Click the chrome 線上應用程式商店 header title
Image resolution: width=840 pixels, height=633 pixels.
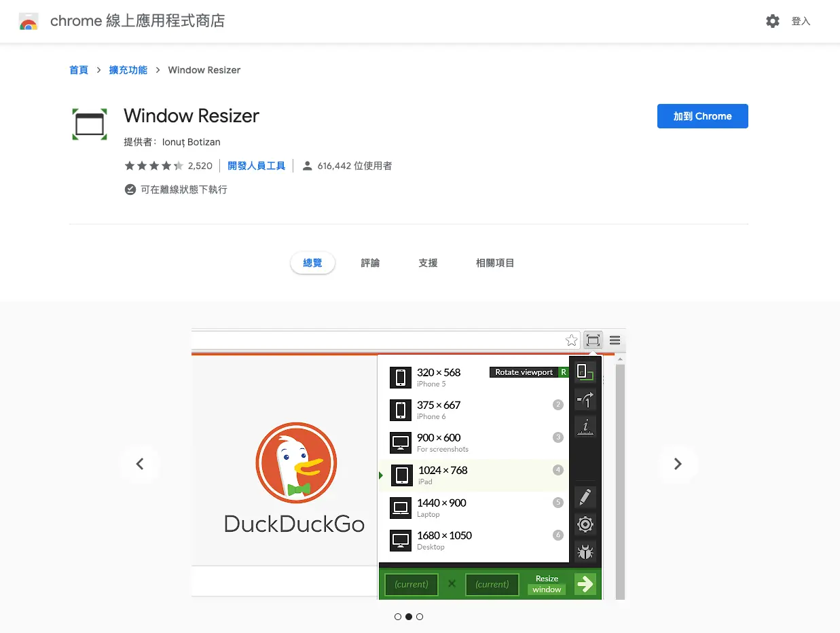coord(137,21)
